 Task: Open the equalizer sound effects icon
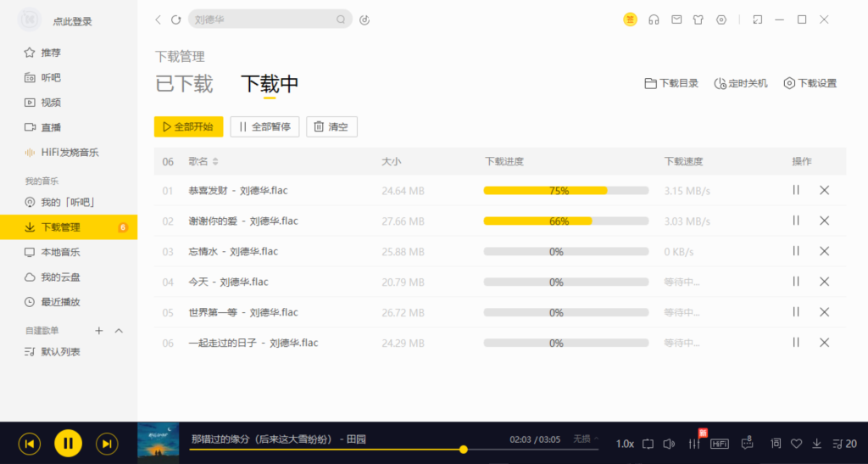(694, 444)
